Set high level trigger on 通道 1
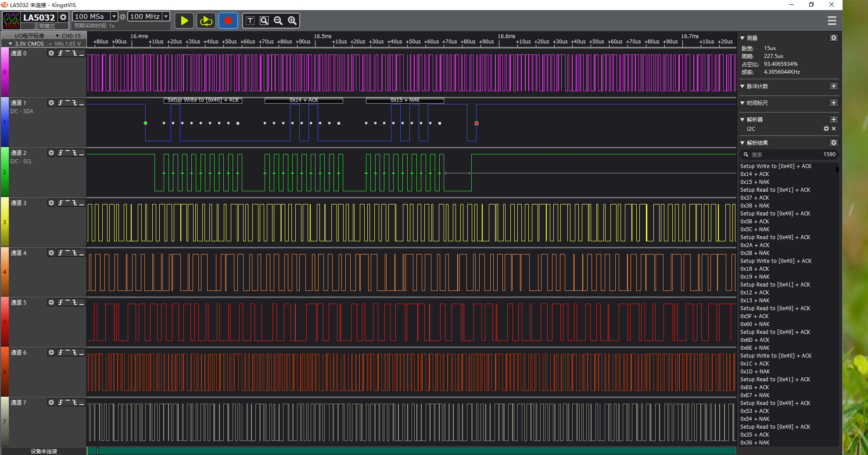This screenshot has width=868, height=455. point(68,103)
